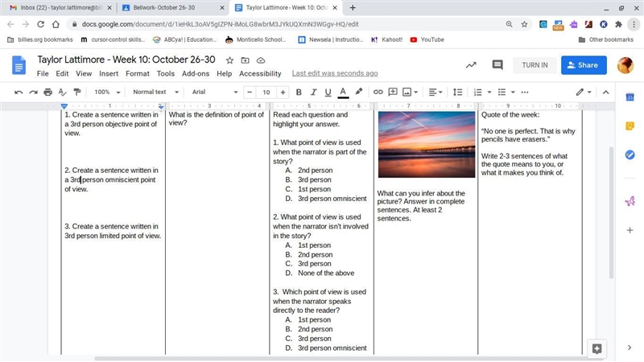The image size is (644, 362).
Task: Click Last edit was seconds ago link
Action: [x=335, y=73]
